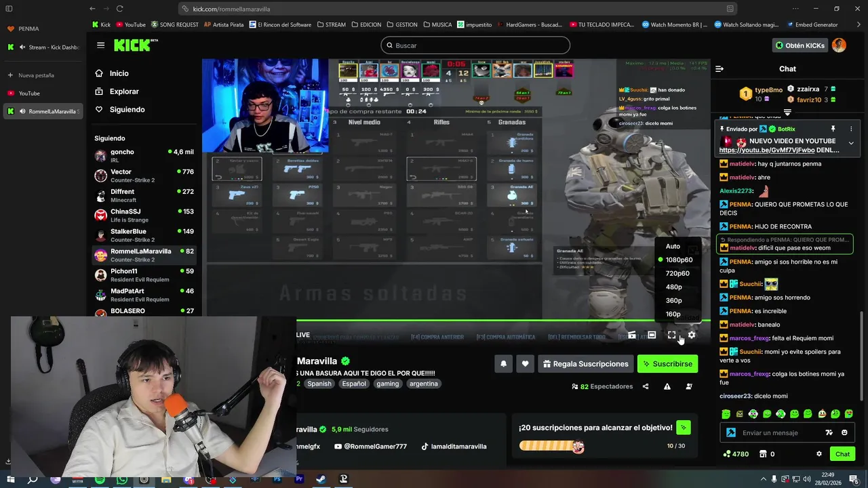Open the clip creation icon in the player
Image resolution: width=868 pixels, height=488 pixels.
point(632,335)
